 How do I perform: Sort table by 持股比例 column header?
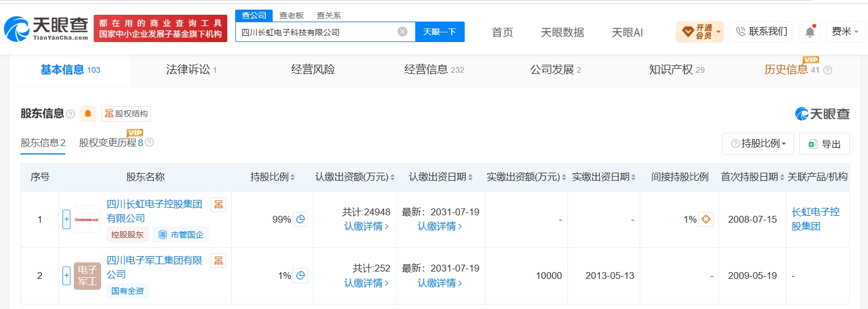pyautogui.click(x=273, y=177)
